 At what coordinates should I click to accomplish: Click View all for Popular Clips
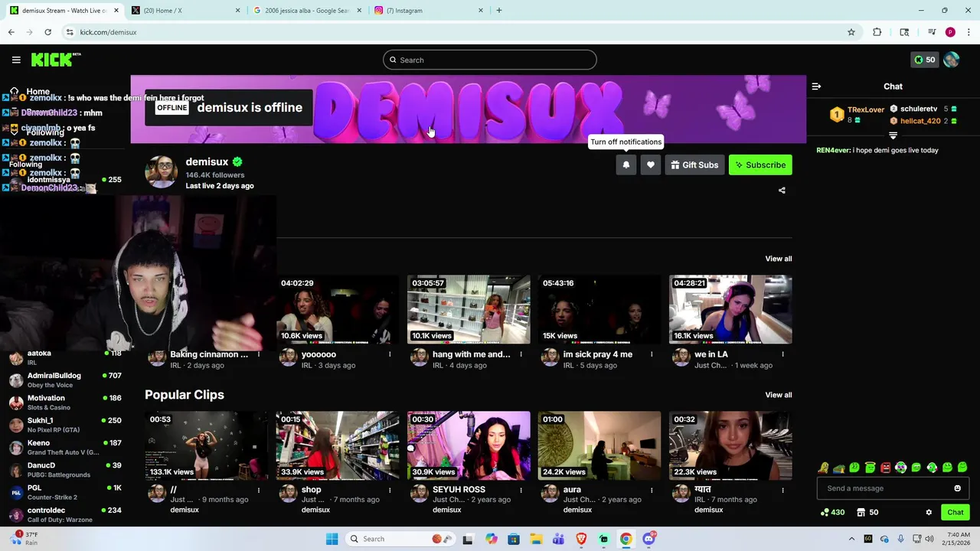779,395
